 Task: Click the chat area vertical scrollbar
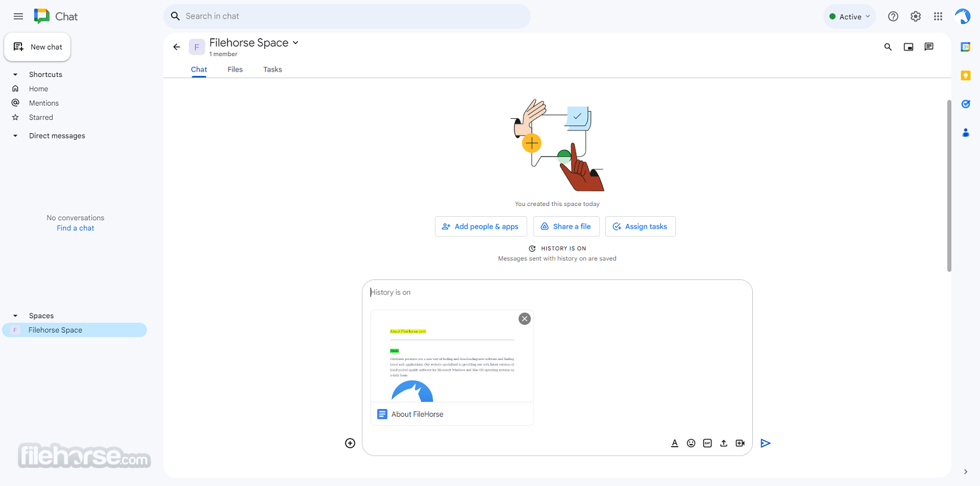pyautogui.click(x=949, y=185)
